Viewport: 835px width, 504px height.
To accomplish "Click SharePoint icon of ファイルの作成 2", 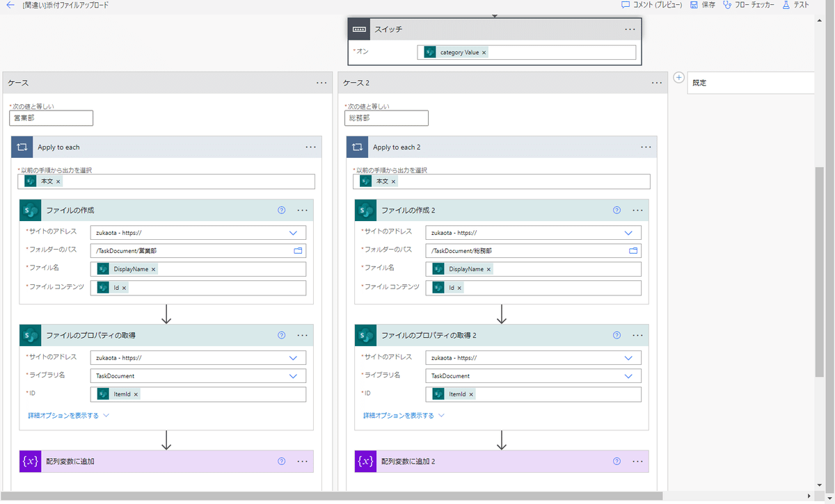I will pos(366,211).
